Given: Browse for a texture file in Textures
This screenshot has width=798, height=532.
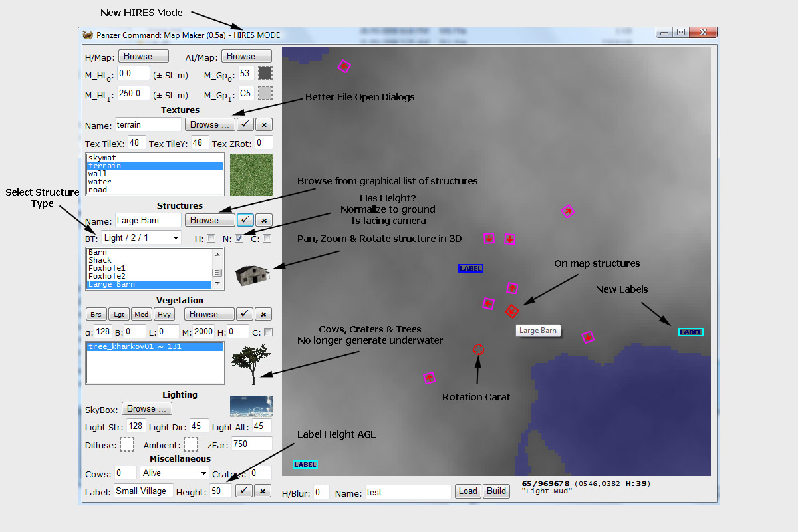Looking at the screenshot, I should tap(209, 124).
